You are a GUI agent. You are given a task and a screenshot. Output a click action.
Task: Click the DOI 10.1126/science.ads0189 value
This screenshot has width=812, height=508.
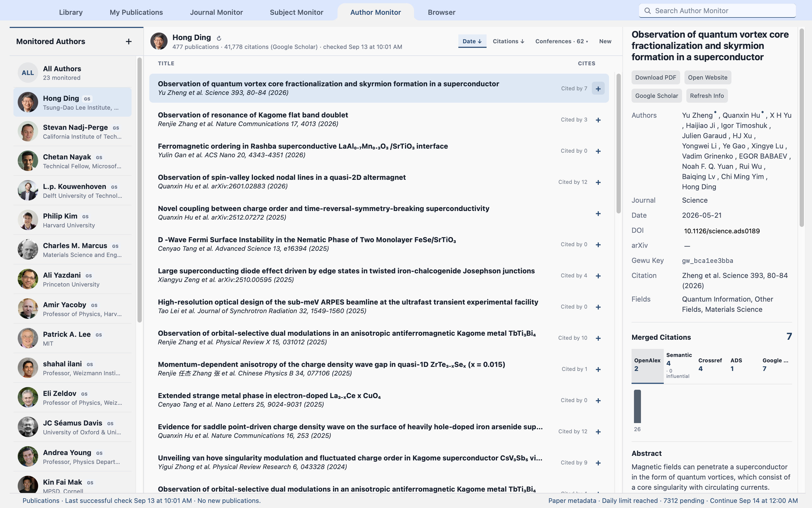pos(722,231)
